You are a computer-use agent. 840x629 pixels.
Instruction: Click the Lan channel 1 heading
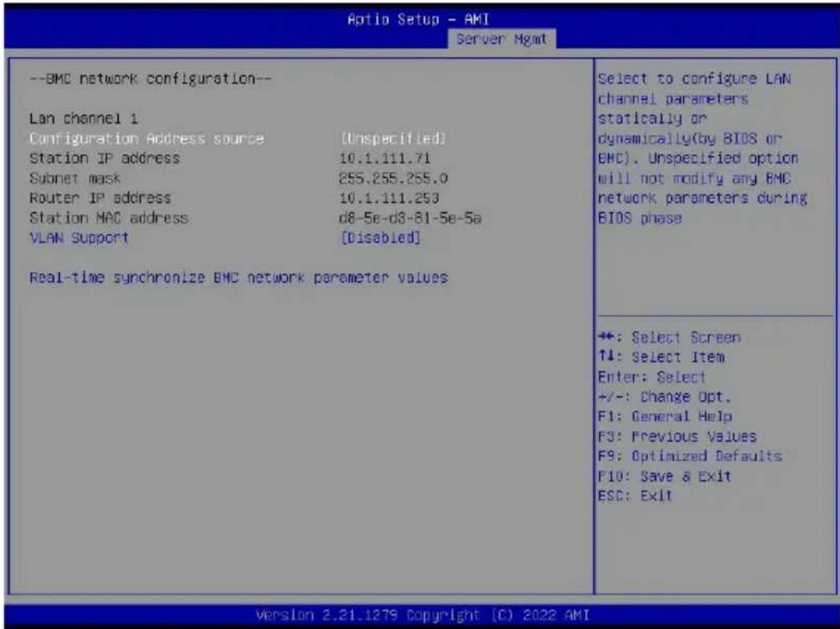84,119
